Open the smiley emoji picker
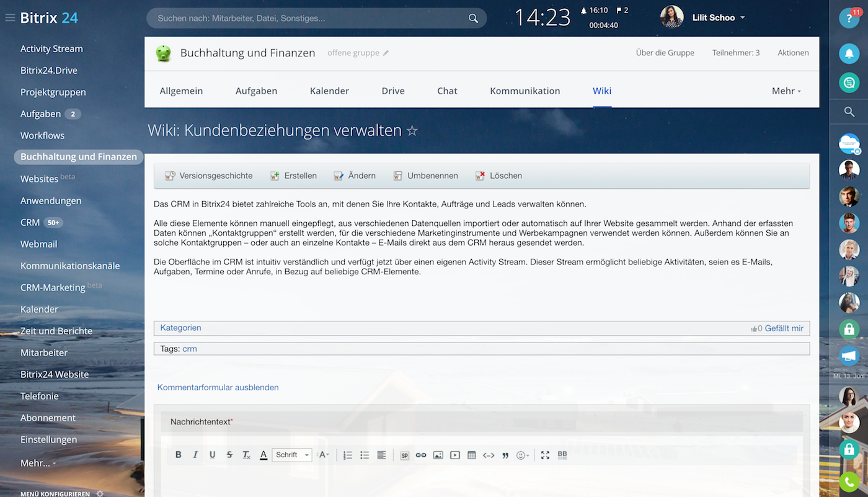 click(523, 455)
